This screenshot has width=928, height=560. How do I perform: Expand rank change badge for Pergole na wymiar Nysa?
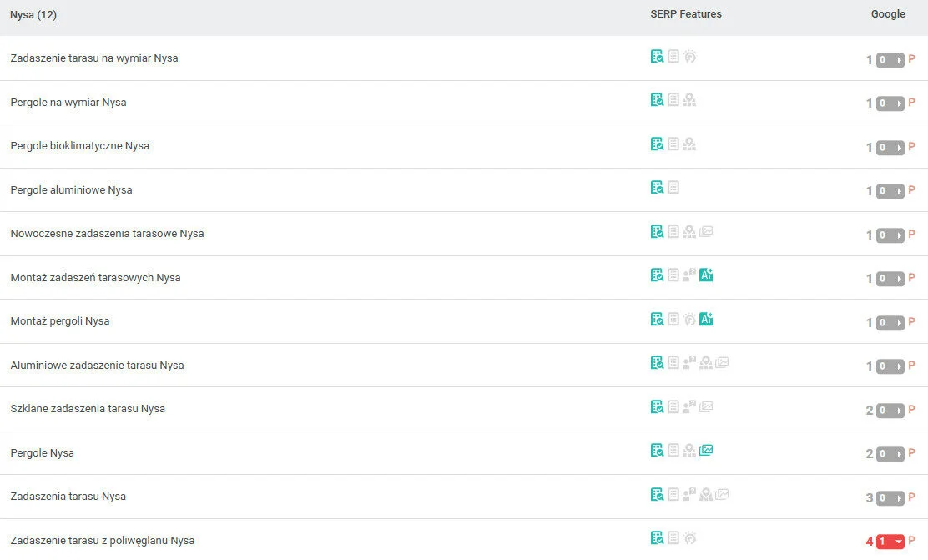(x=890, y=103)
